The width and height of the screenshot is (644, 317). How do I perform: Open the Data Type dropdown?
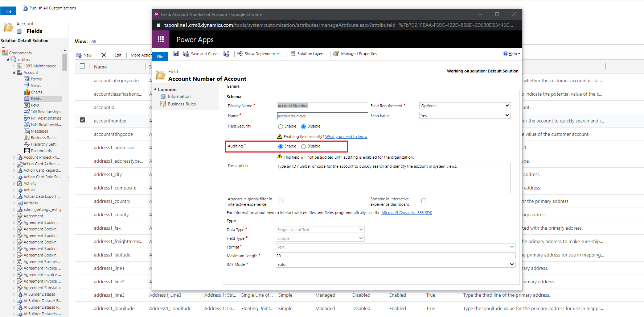click(320, 230)
